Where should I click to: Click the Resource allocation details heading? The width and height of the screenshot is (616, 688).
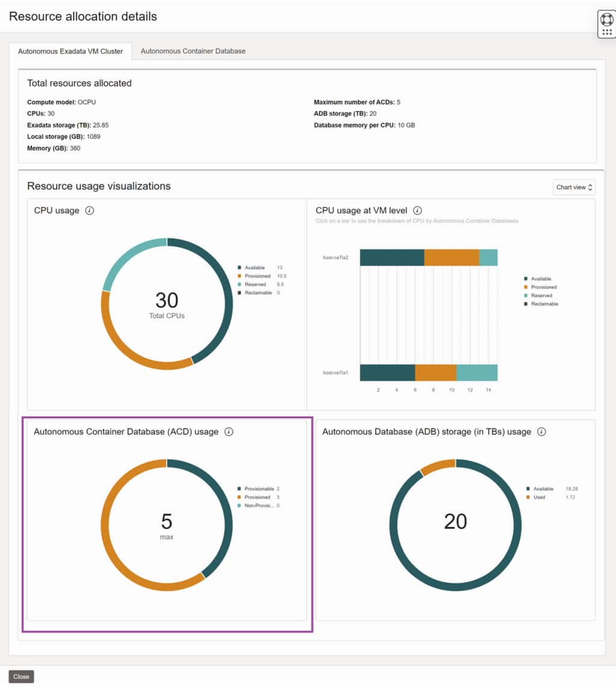82,16
